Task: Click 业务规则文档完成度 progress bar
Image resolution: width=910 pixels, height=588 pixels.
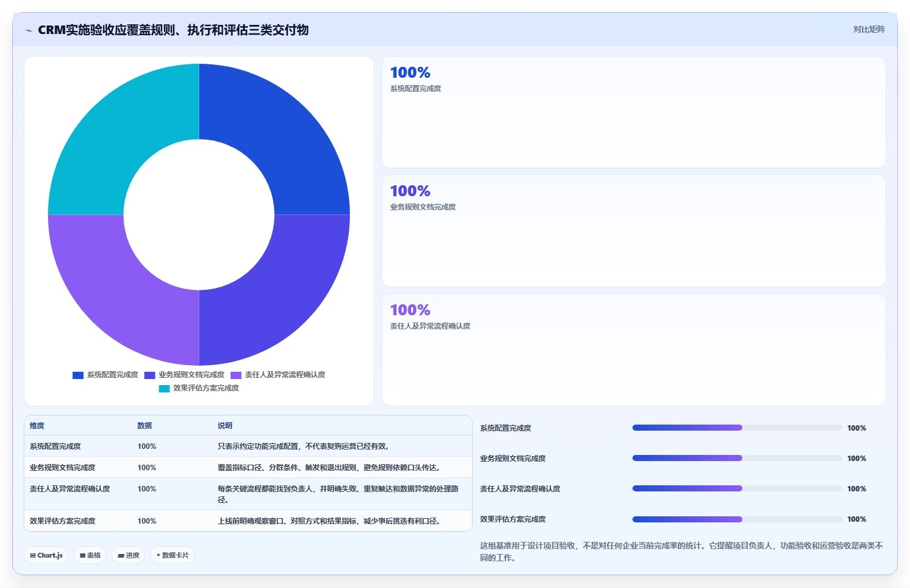Action: [737, 458]
